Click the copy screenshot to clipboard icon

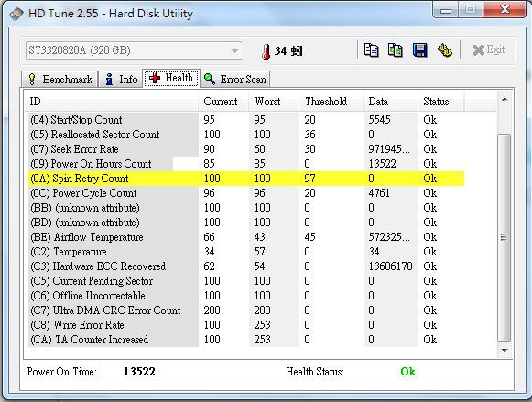click(x=396, y=50)
